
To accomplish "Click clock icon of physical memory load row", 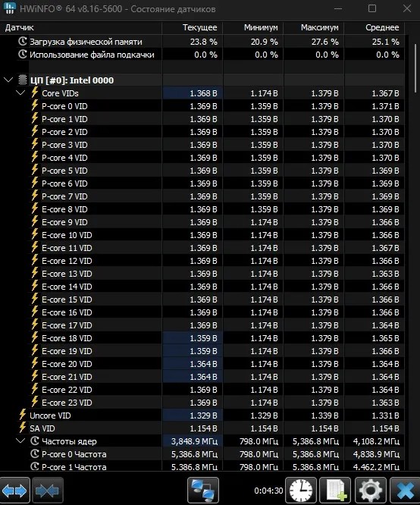I will [x=23, y=41].
